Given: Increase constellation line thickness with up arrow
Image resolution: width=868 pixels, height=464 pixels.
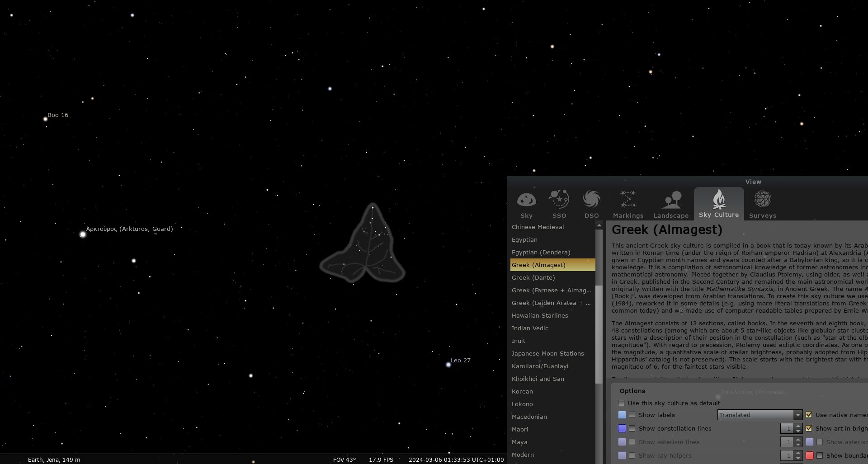Looking at the screenshot, I should (798, 426).
